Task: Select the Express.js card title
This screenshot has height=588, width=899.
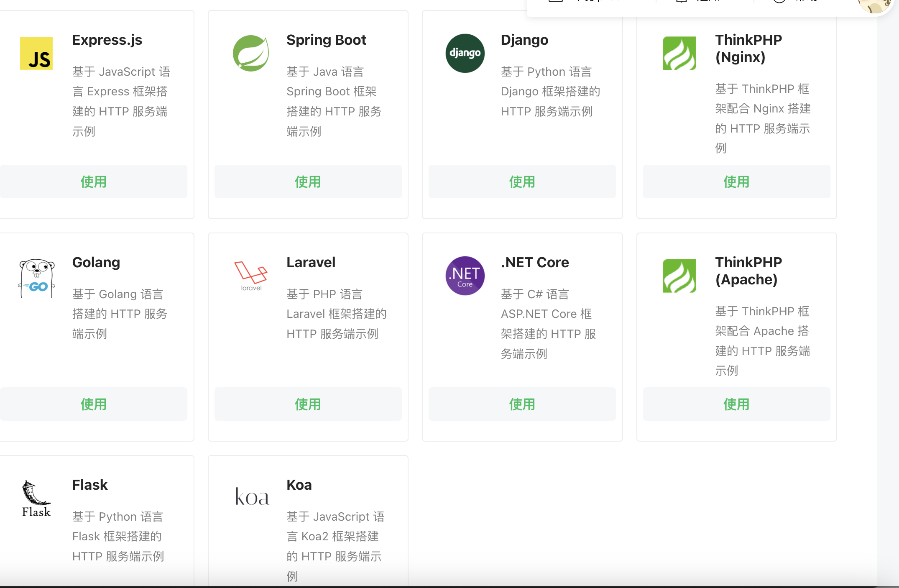Action: pyautogui.click(x=107, y=40)
